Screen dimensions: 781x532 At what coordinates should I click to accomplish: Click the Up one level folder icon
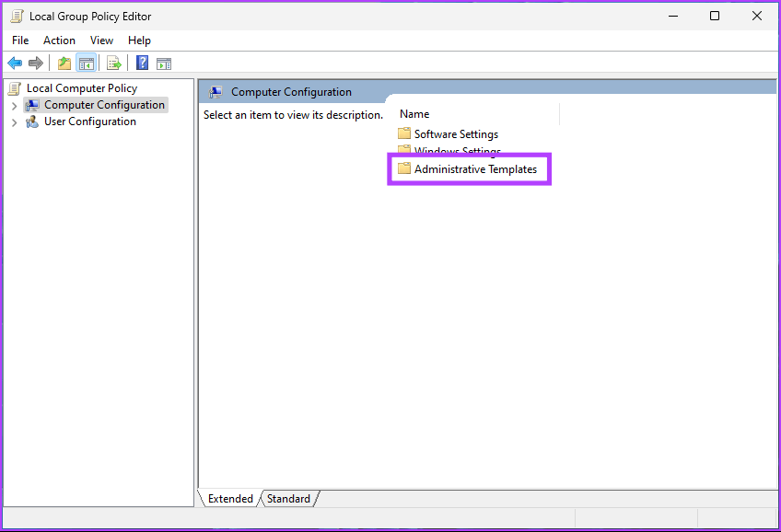[64, 64]
